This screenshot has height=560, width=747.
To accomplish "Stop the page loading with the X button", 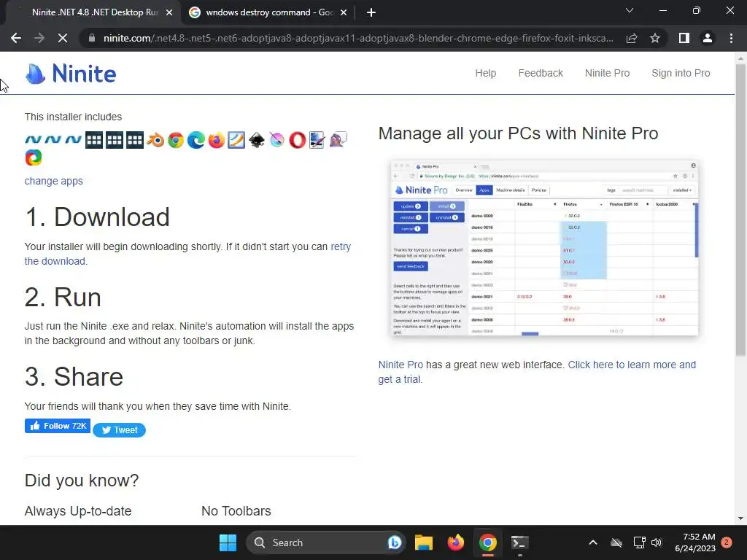I will coord(63,38).
